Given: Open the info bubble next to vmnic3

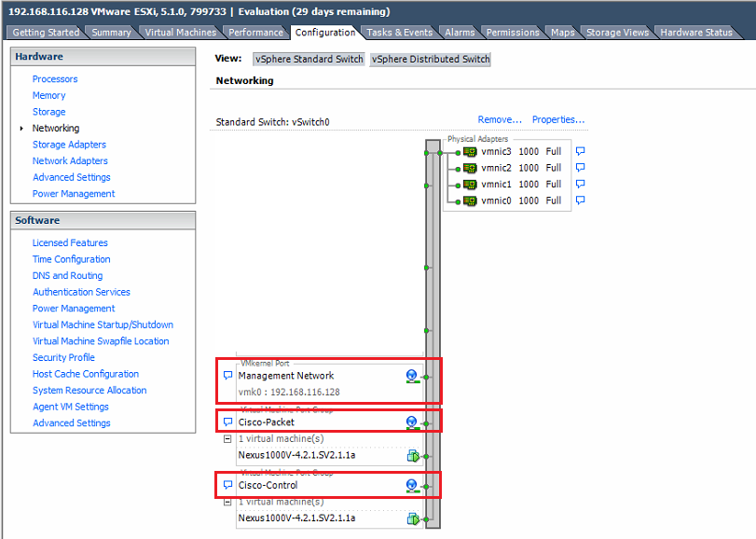Looking at the screenshot, I should pos(581,151).
